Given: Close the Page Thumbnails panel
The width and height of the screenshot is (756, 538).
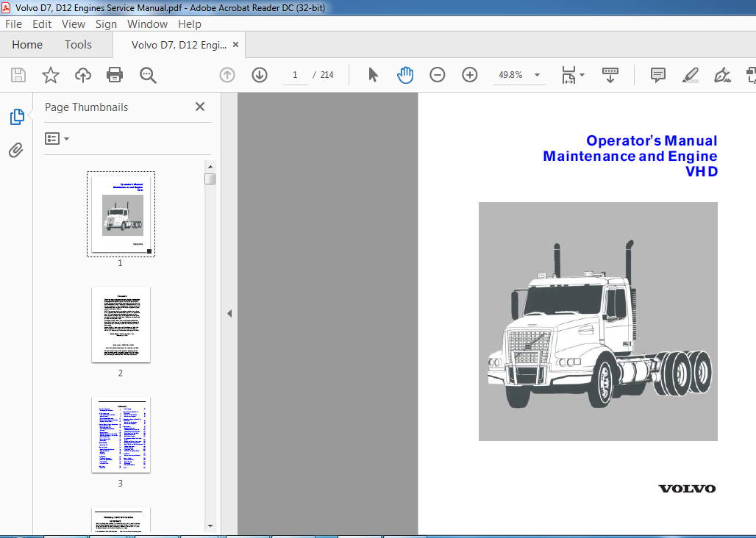Looking at the screenshot, I should click(200, 107).
